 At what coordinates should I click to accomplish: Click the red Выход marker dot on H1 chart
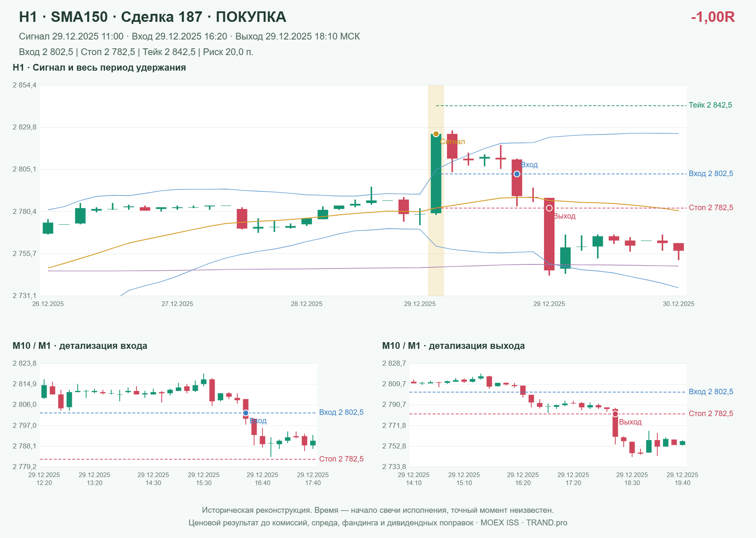point(549,208)
